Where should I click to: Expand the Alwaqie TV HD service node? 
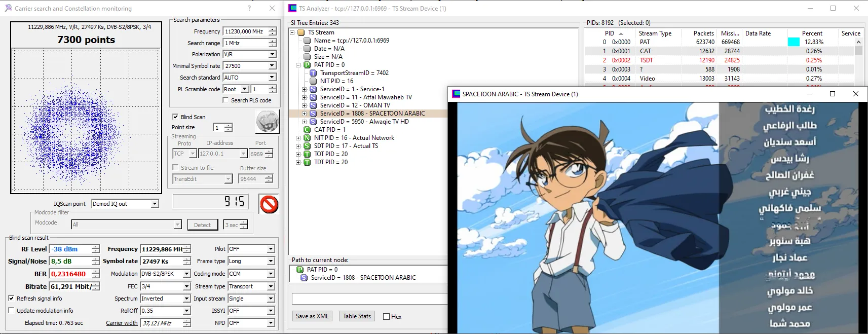(x=304, y=122)
